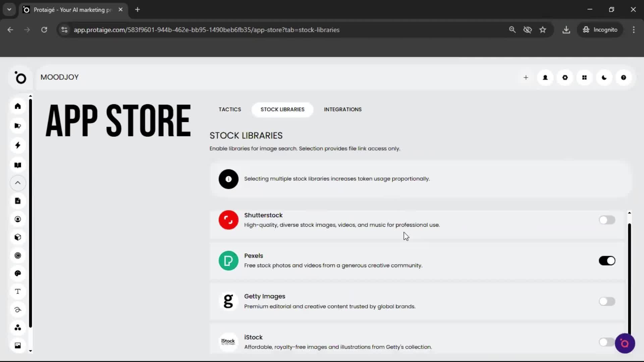
Task: Open the Home sidebar icon
Action: click(x=17, y=106)
